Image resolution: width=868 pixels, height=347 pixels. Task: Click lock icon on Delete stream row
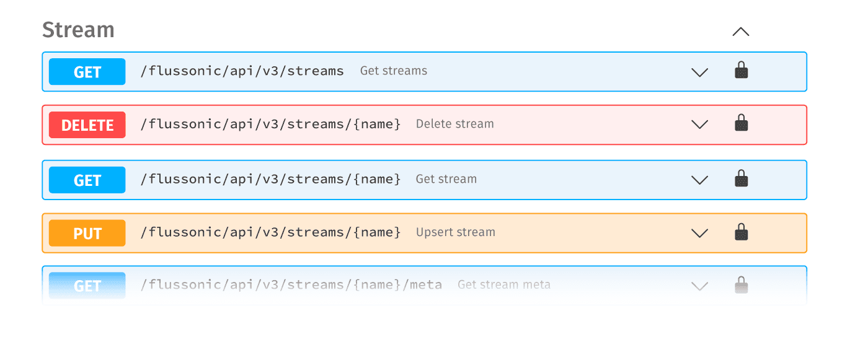coord(742,123)
